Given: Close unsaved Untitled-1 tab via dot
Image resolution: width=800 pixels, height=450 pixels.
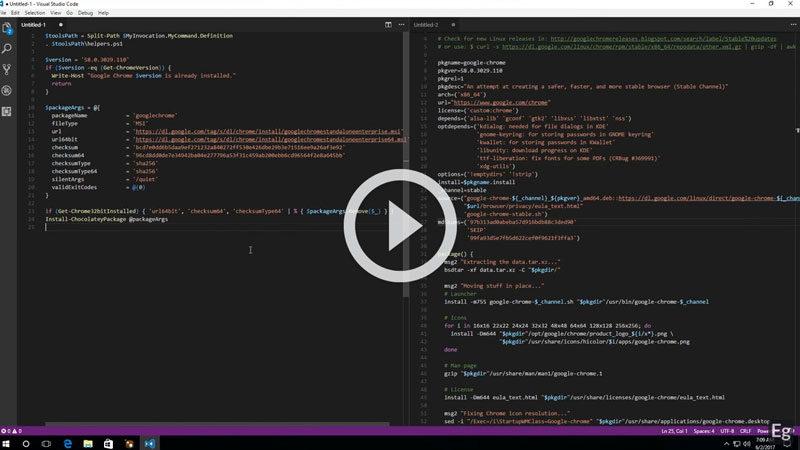Looking at the screenshot, I should coord(61,24).
